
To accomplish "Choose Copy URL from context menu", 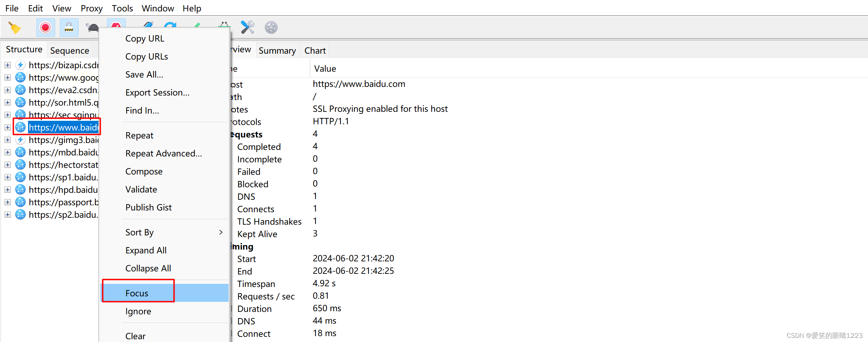I will click(164, 38).
